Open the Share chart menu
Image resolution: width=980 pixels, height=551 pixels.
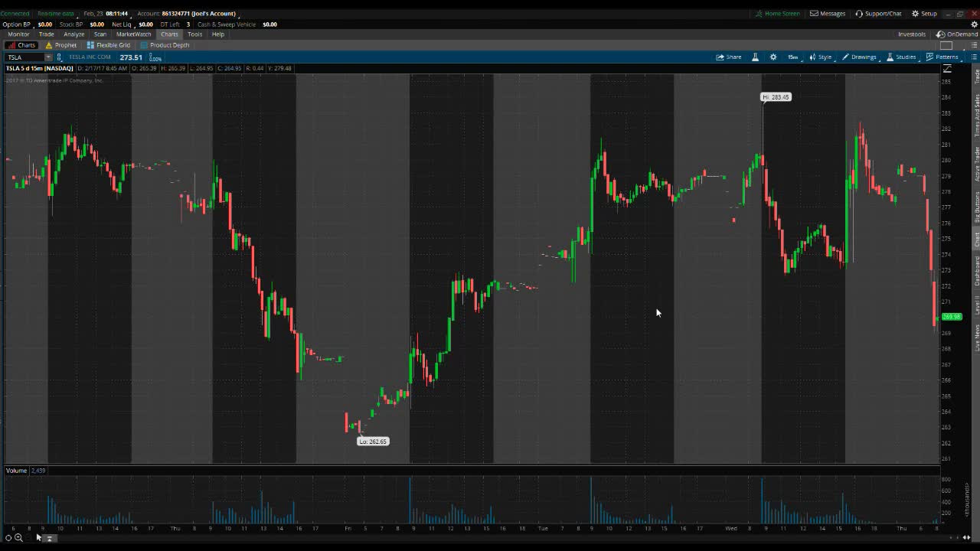[728, 57]
